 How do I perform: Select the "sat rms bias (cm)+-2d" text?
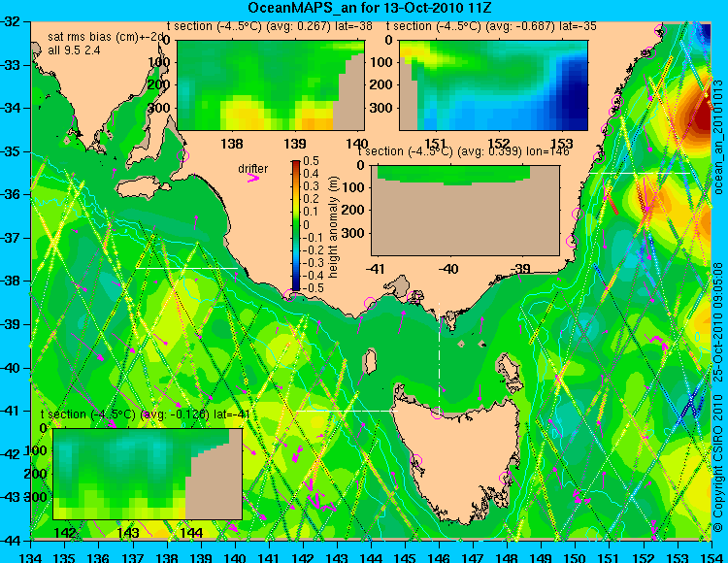107,37
